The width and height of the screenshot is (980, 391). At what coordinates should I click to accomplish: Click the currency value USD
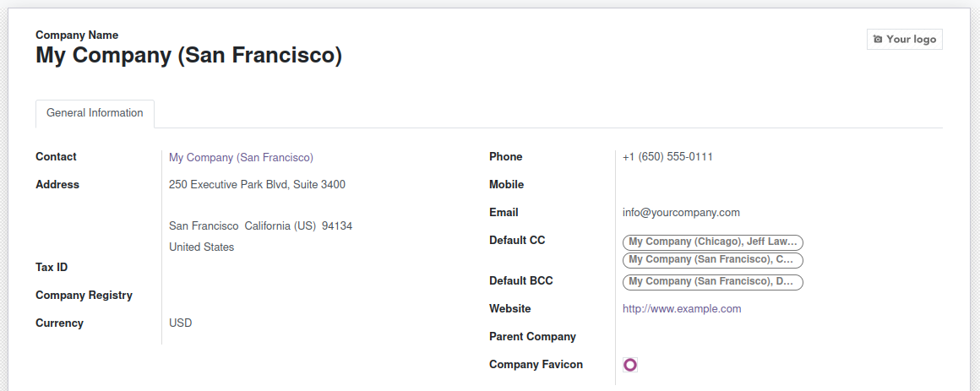coord(181,323)
